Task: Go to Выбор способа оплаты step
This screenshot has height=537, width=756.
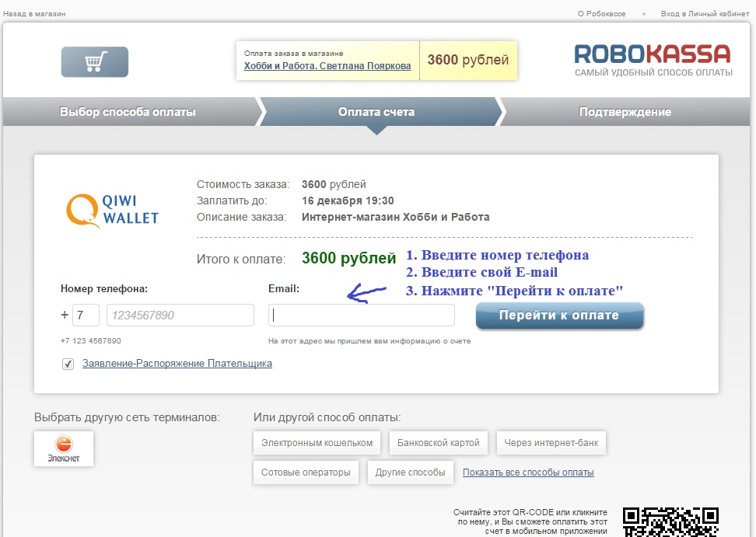Action: [x=128, y=112]
